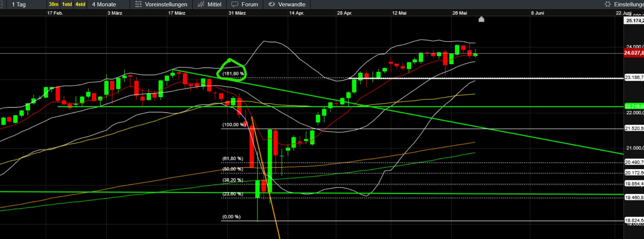The image size is (644, 239).
Task: Click the 19.460,8 price level label
Action: point(634,198)
